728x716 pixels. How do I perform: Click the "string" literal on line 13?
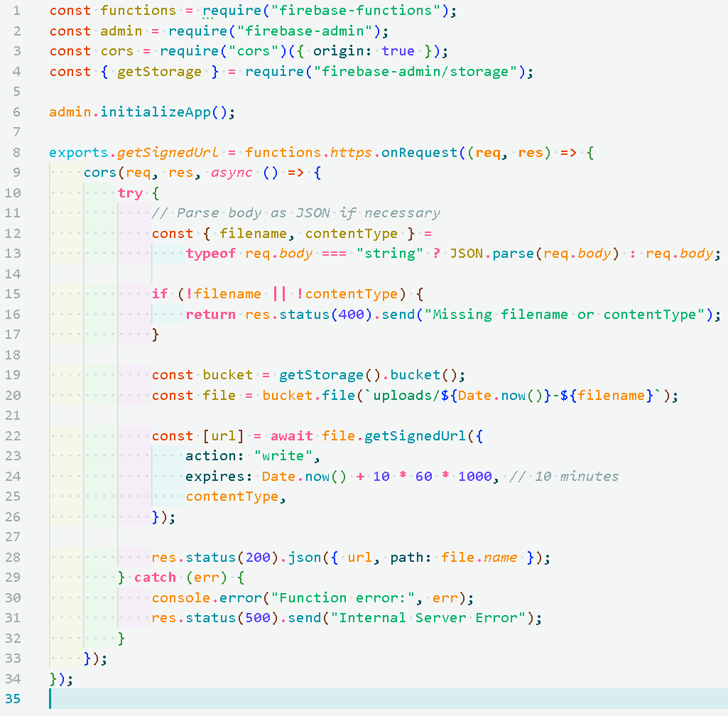coord(389,254)
